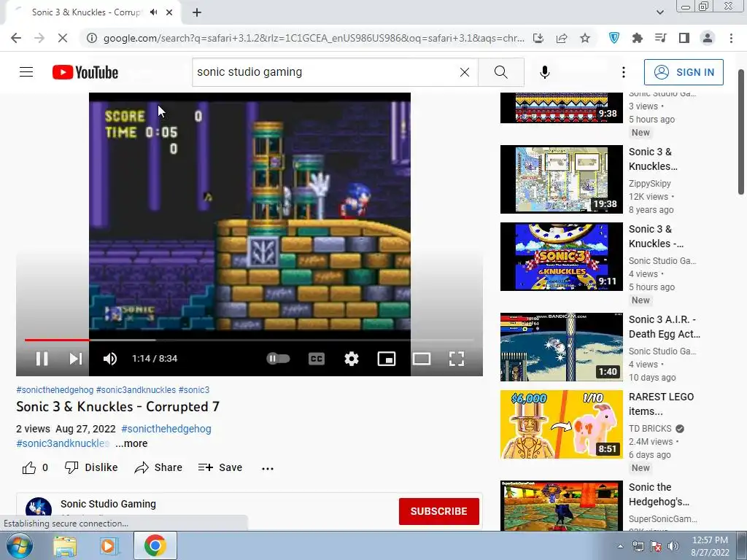Pause the video playback
Image resolution: width=747 pixels, height=560 pixels.
click(x=42, y=359)
